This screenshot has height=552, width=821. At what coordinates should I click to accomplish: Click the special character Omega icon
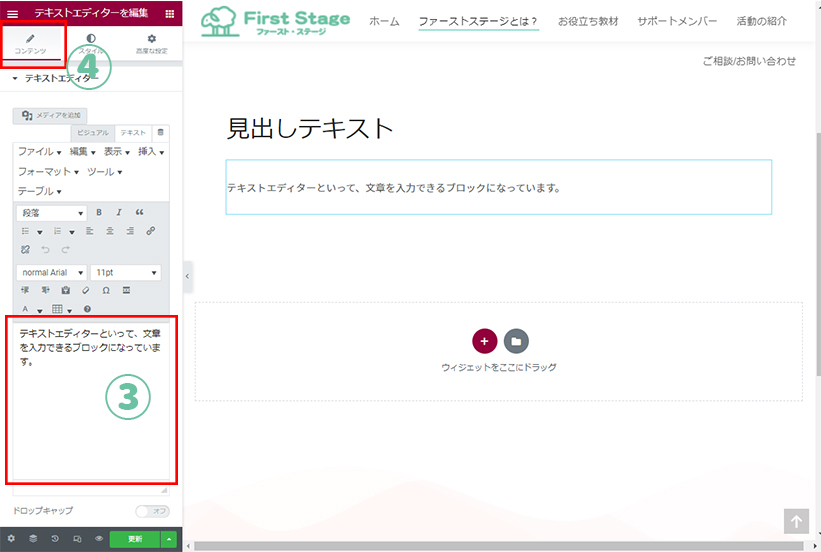106,290
